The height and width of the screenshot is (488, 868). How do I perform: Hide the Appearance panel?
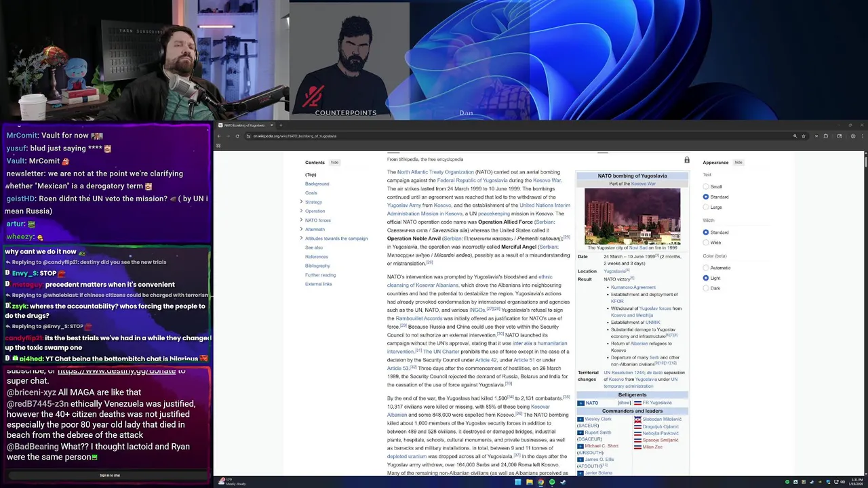pos(738,163)
